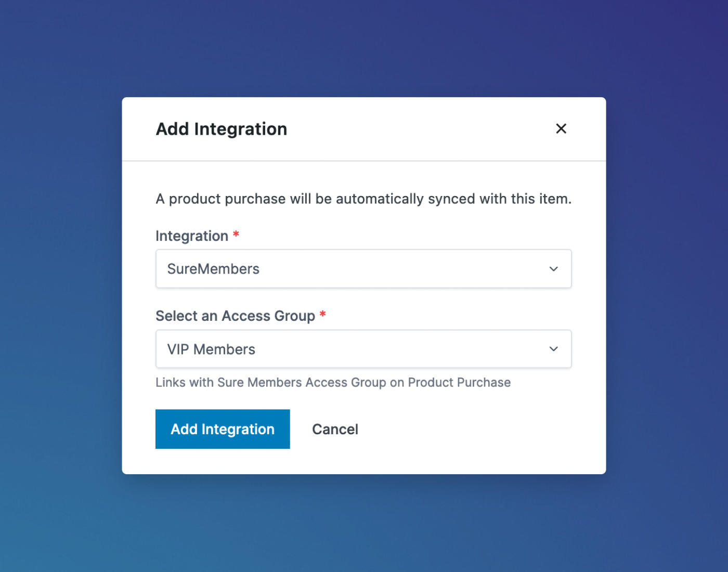Cancel adding the integration
Screen dimensions: 728x572
pyautogui.click(x=335, y=429)
